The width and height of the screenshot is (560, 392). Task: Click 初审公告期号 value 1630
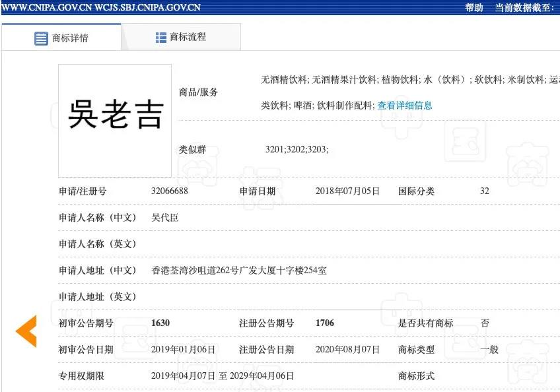(160, 323)
